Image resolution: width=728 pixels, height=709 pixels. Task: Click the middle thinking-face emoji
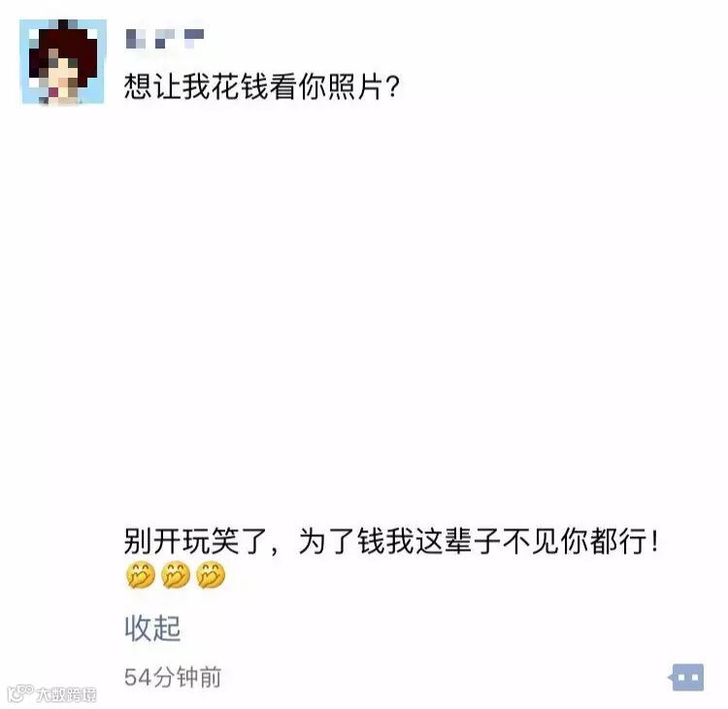176,575
